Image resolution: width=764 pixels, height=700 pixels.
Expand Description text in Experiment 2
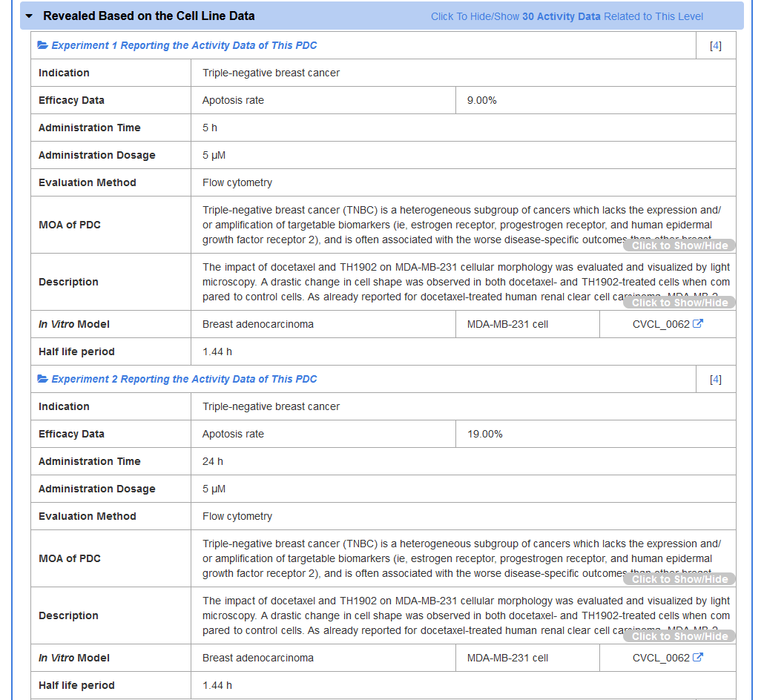(x=679, y=636)
